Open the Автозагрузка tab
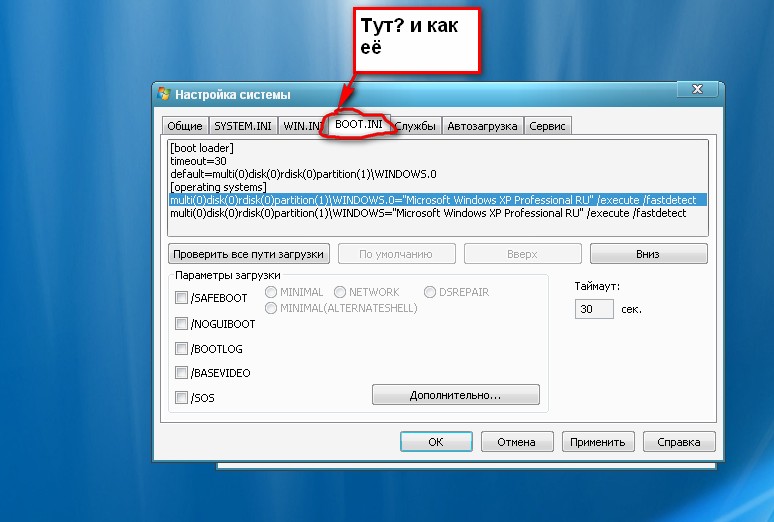 tap(482, 126)
